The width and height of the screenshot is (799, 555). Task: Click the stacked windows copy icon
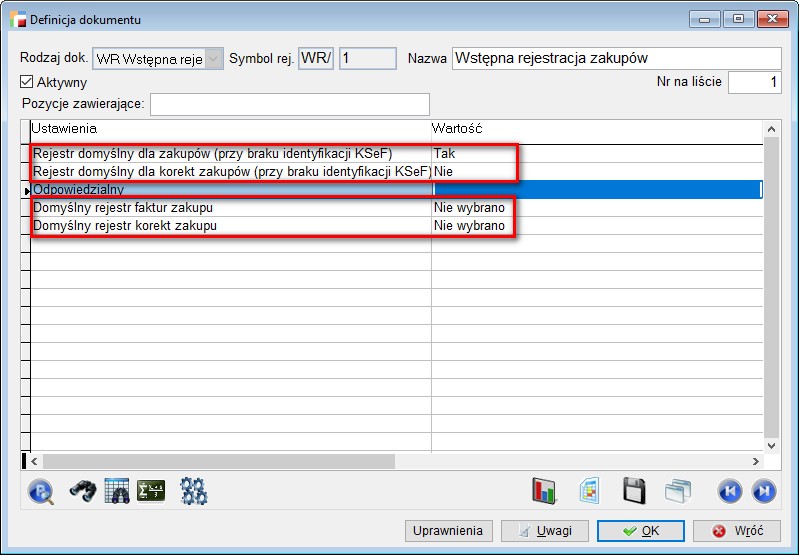(x=679, y=490)
